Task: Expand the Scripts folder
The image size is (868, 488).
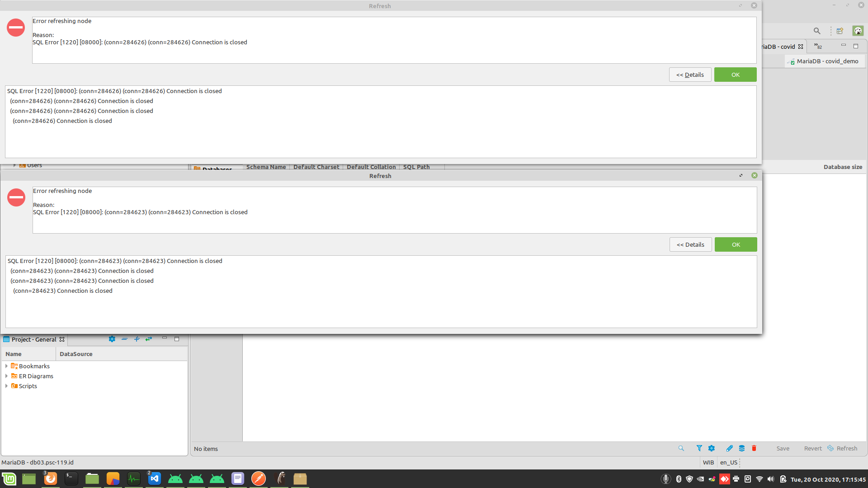Action: coord(6,386)
